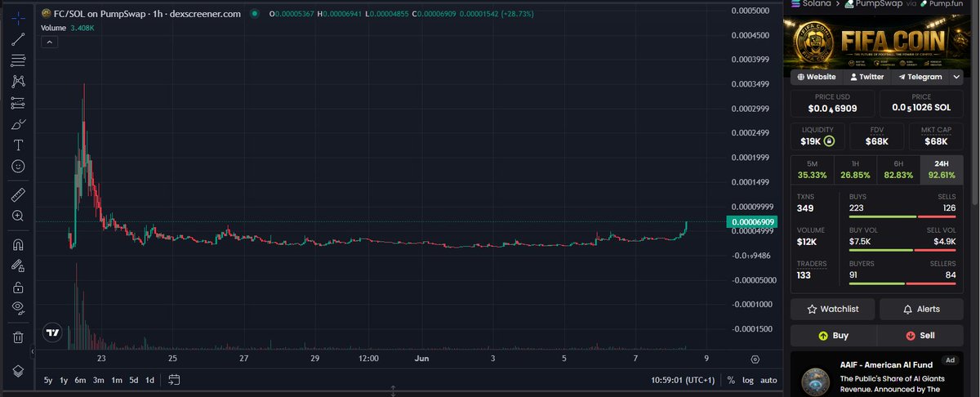Select the brush drawing tool
The height and width of the screenshot is (397, 980).
18,124
